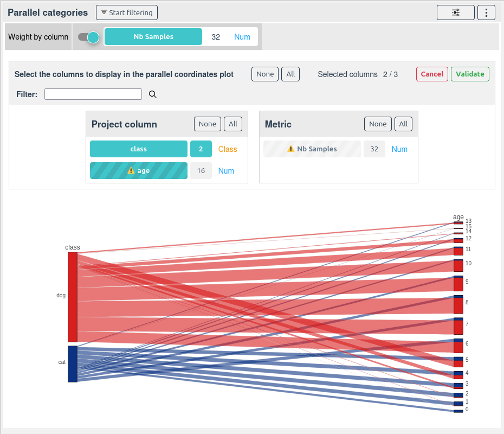Click the Validate button
Image resolution: width=504 pixels, height=434 pixels.
point(470,74)
